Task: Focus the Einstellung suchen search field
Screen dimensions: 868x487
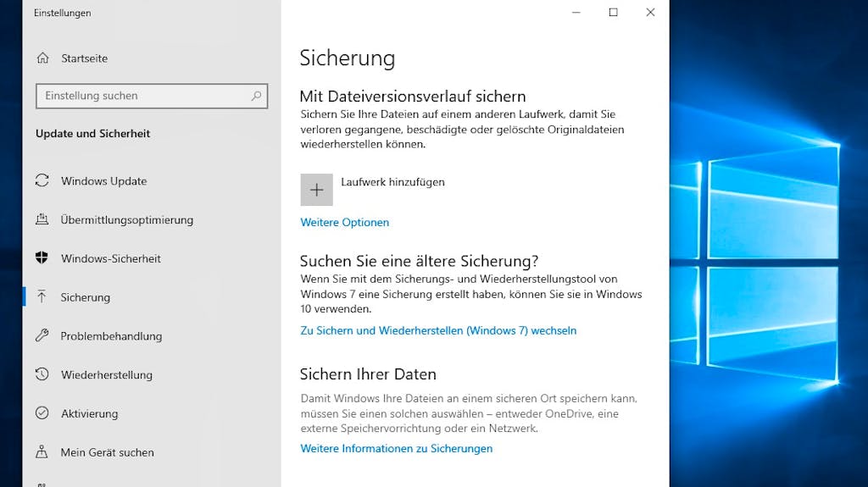Action: pos(152,96)
